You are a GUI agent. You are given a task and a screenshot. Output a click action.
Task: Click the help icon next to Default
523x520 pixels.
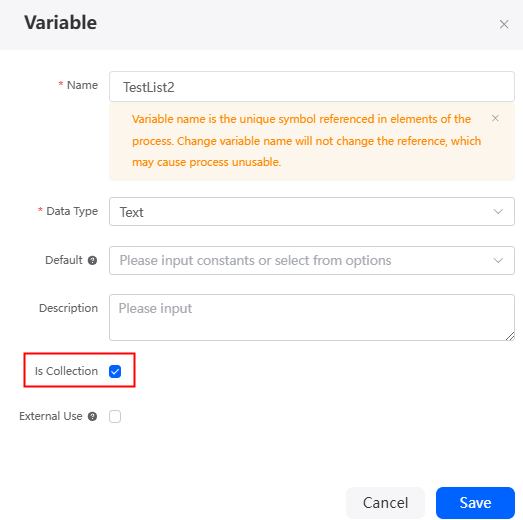point(92,261)
